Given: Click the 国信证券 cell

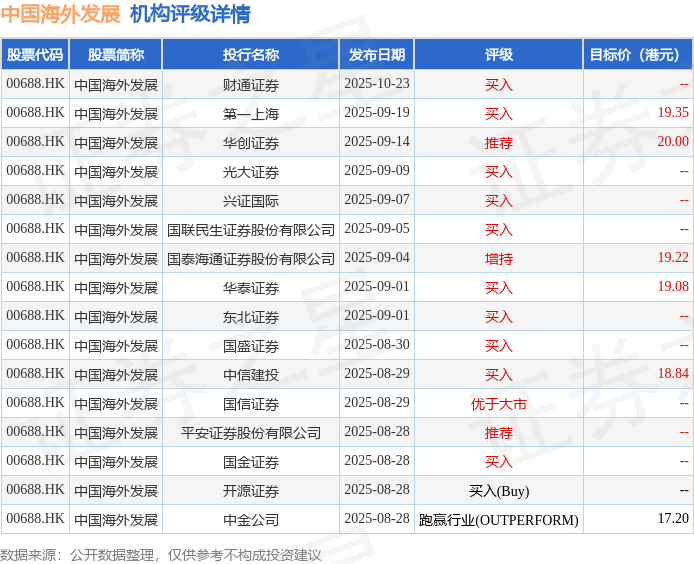Looking at the screenshot, I should 251,404.
